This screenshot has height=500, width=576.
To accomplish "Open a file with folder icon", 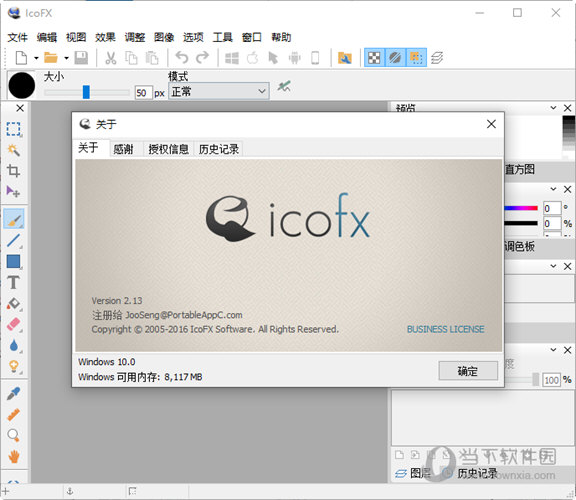I will click(x=51, y=58).
